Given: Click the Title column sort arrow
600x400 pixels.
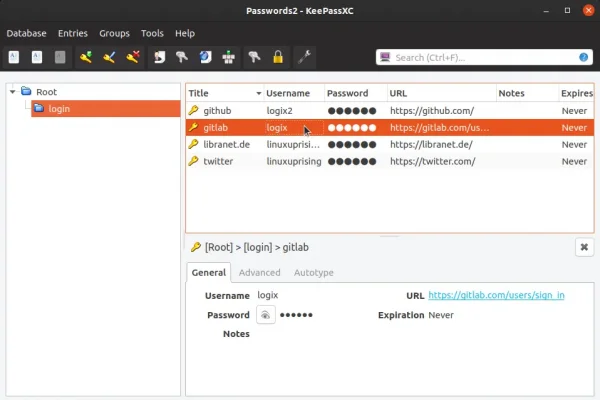Looking at the screenshot, I should 258,93.
